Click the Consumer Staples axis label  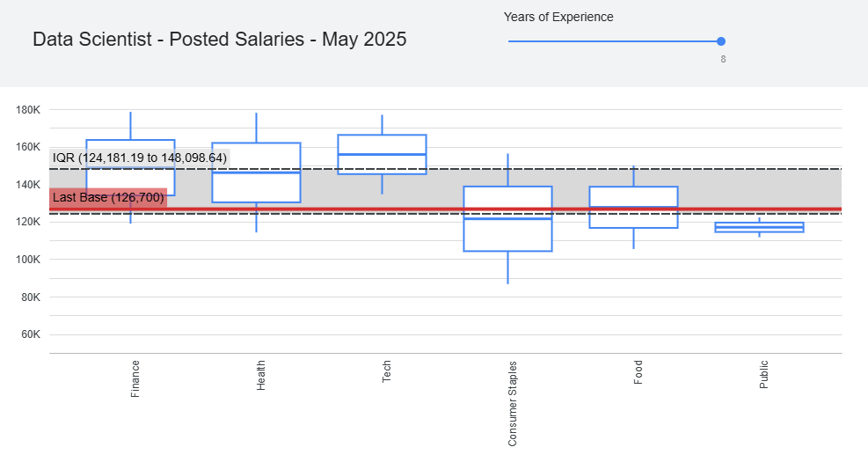click(512, 403)
